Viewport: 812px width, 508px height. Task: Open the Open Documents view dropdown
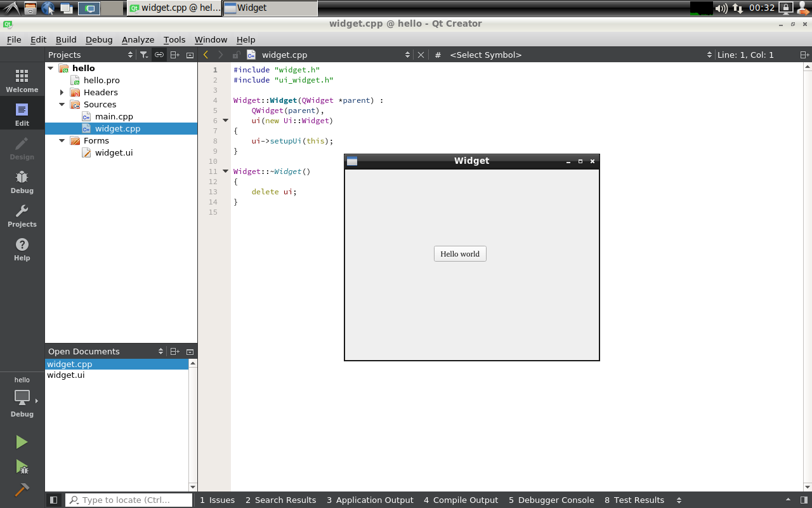click(105, 351)
